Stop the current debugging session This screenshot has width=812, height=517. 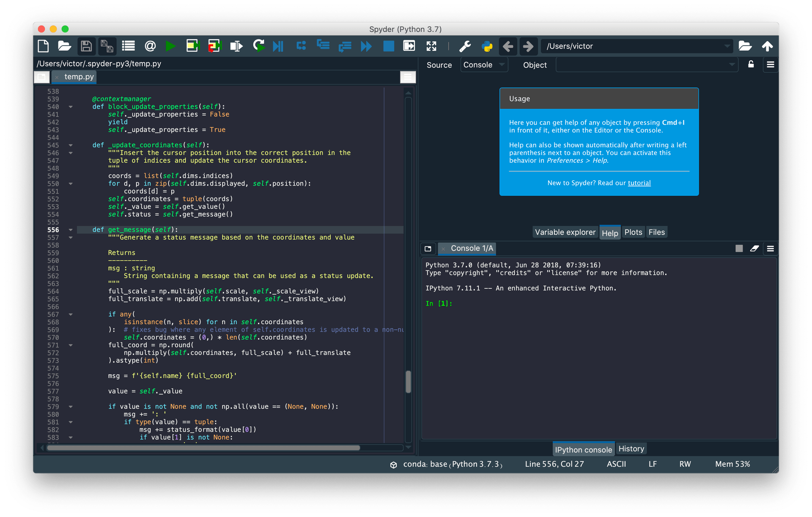pos(388,46)
